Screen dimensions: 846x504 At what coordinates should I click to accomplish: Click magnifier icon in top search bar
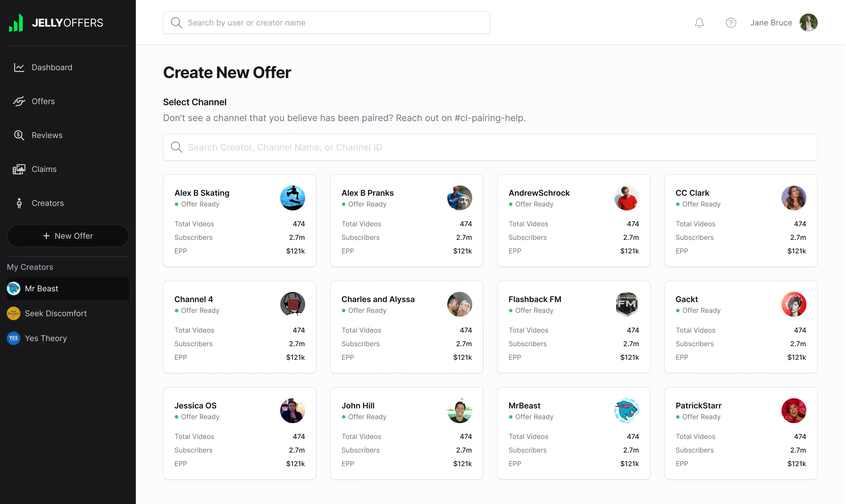pos(176,23)
